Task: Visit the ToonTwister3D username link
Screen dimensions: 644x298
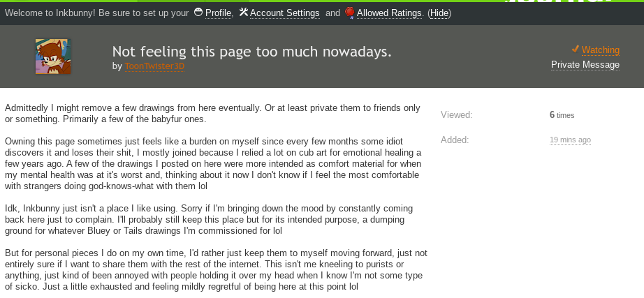Action: click(154, 66)
